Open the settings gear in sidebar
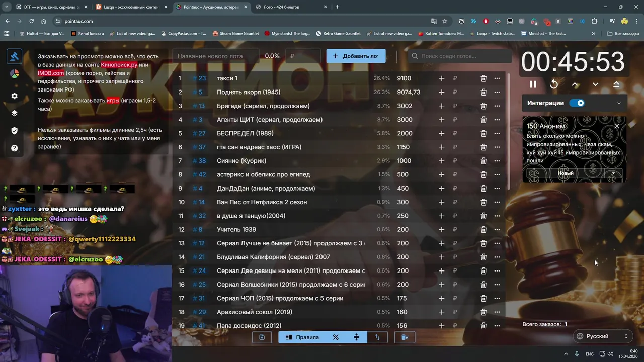The height and width of the screenshot is (362, 644). (x=14, y=96)
